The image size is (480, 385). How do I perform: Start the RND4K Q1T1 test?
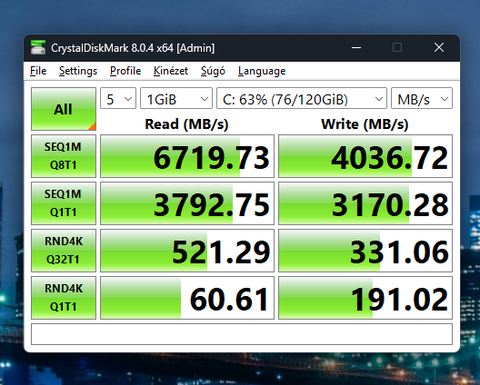point(63,298)
